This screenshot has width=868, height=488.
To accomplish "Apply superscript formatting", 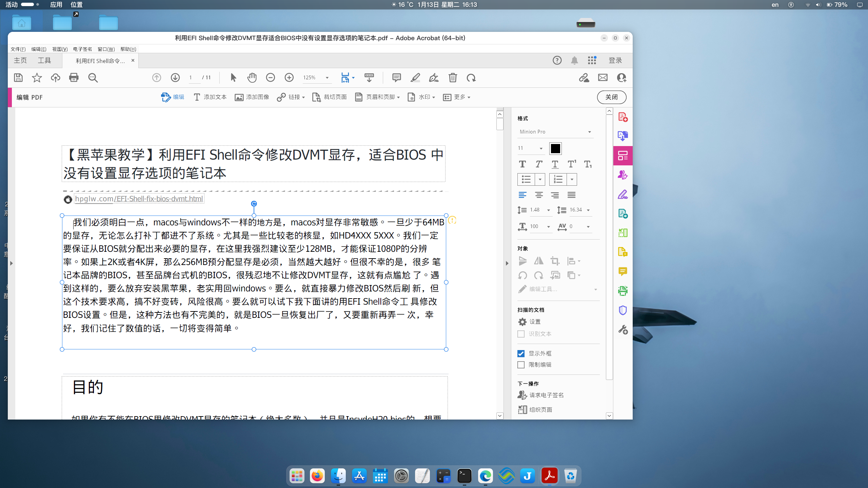I will coord(572,164).
